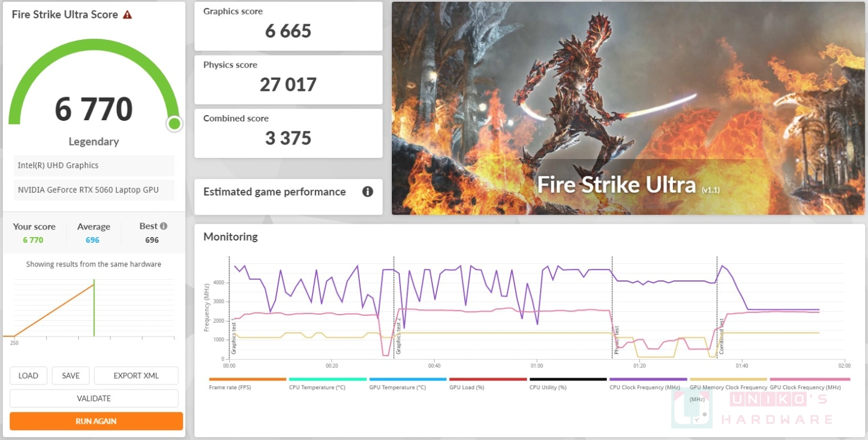The image size is (868, 440).
Task: Click the purple CPU Clock Frequency color bar
Action: pyautogui.click(x=648, y=379)
